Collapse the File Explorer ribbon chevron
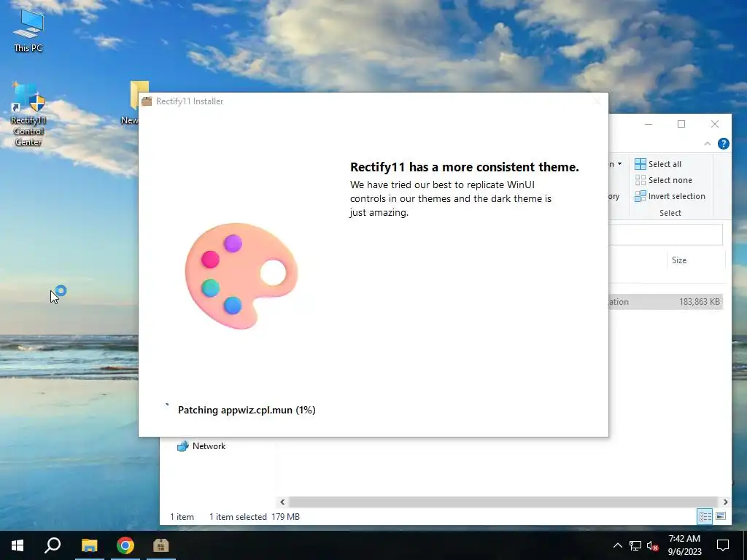Image resolution: width=747 pixels, height=560 pixels. tap(708, 144)
